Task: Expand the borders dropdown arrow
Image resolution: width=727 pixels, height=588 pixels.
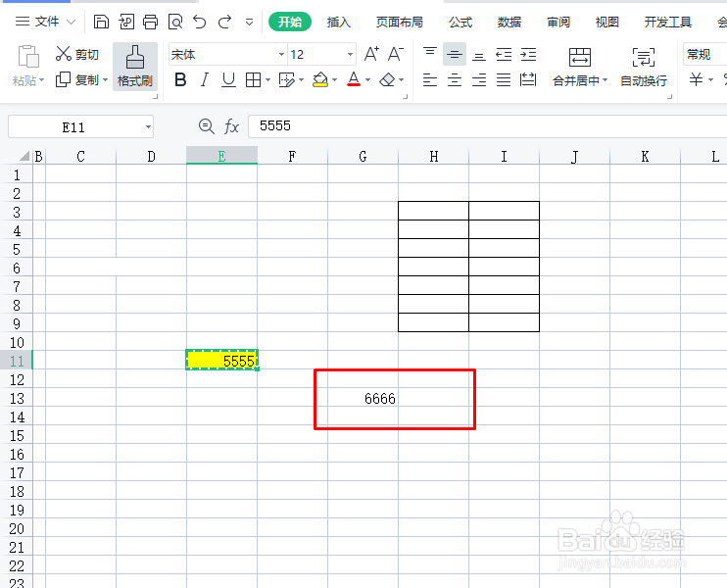Action: (268, 80)
